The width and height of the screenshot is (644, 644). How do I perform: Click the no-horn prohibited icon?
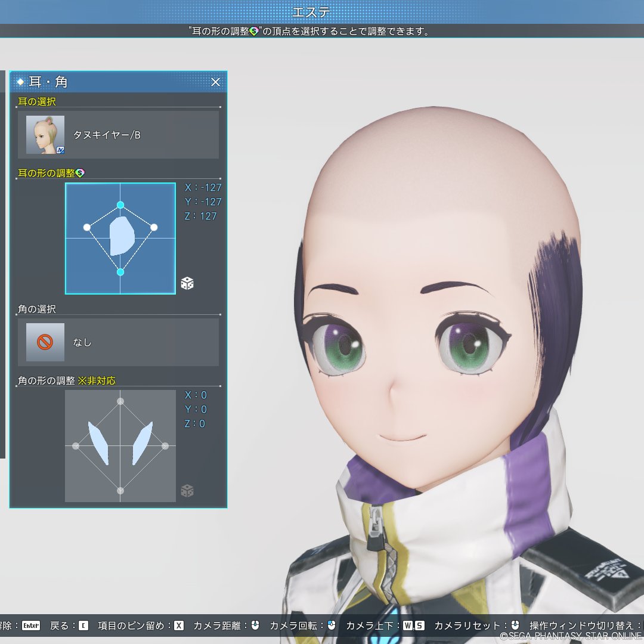click(x=45, y=342)
